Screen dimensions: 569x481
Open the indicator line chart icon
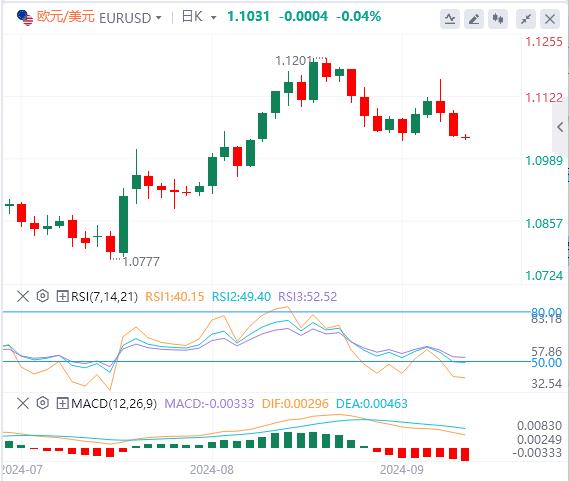tap(450, 19)
